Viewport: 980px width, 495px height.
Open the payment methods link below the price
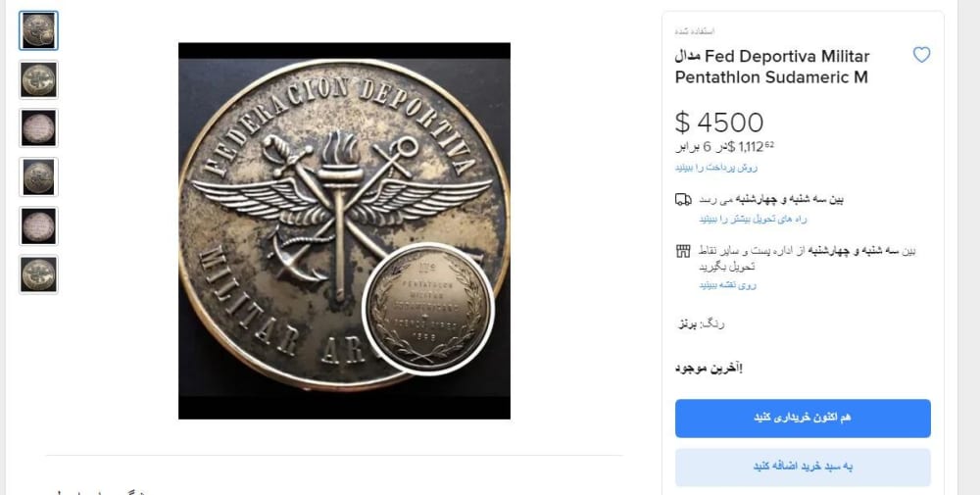tap(716, 168)
